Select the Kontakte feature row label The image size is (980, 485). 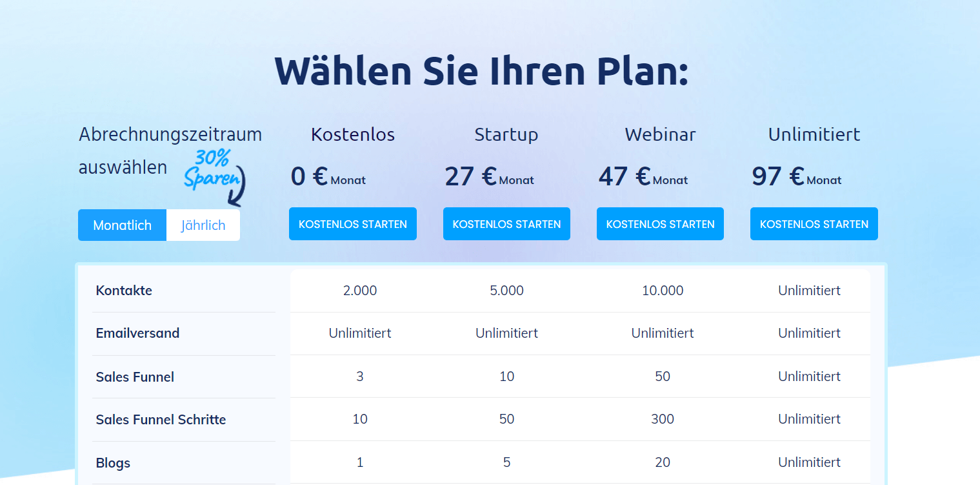124,291
